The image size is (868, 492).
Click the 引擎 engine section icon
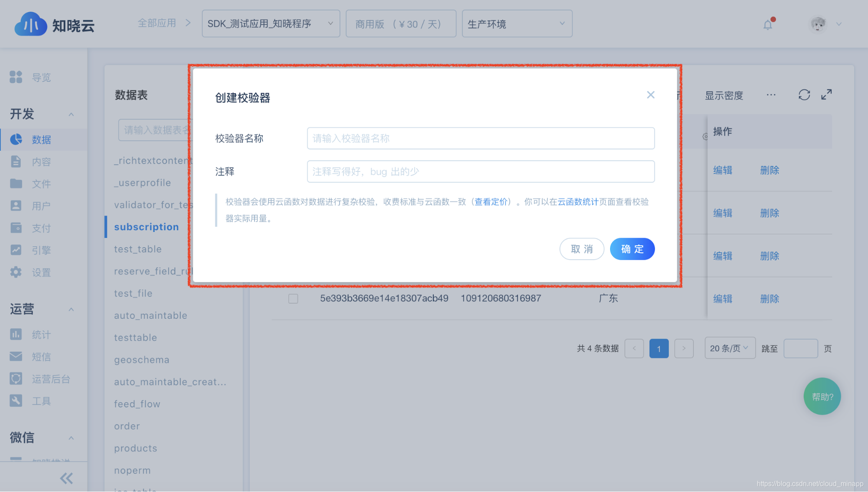tap(16, 250)
